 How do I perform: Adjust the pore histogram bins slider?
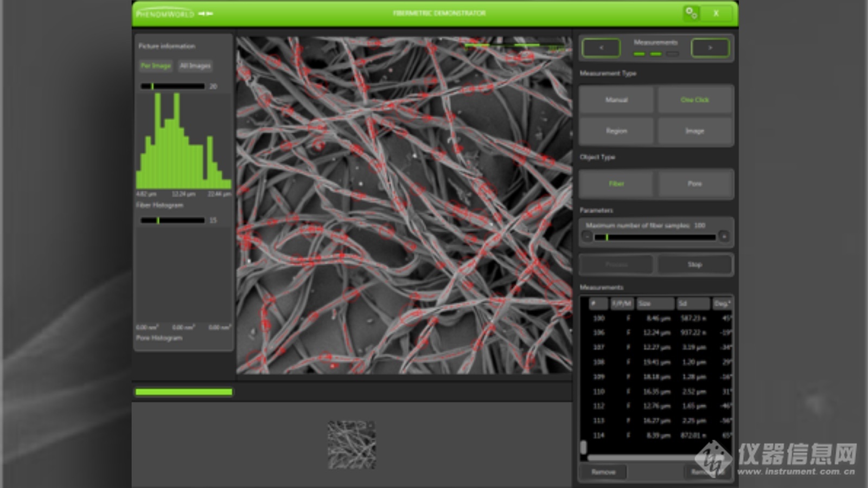[173, 220]
